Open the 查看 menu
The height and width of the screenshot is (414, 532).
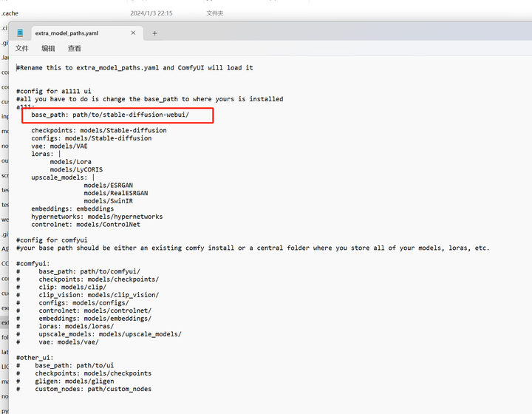[x=75, y=49]
